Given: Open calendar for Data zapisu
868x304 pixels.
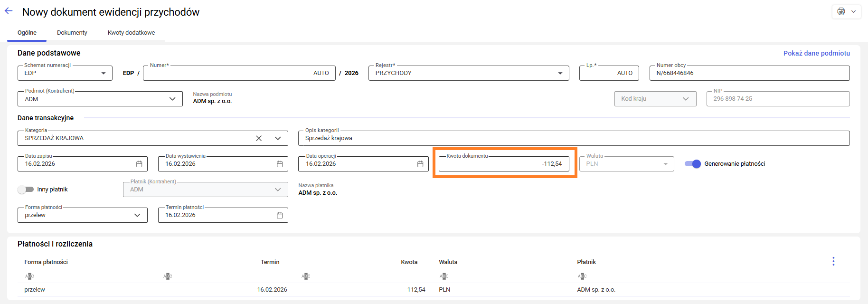Looking at the screenshot, I should pyautogui.click(x=139, y=164).
